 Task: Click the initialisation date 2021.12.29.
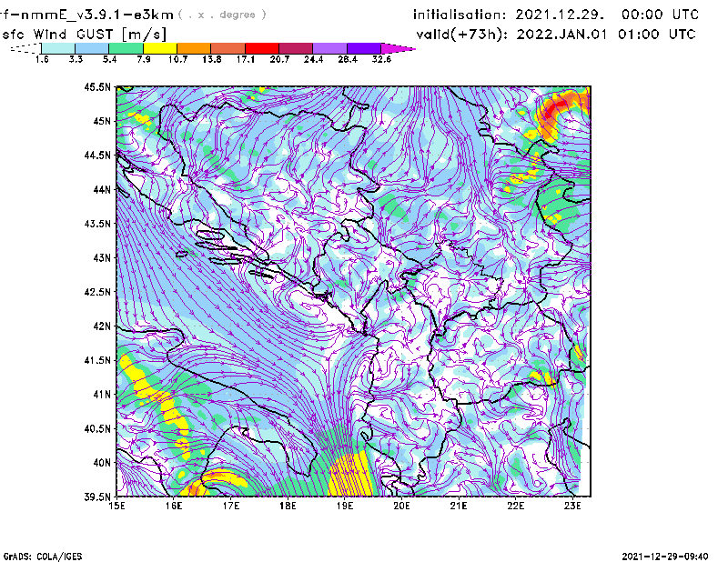click(x=560, y=15)
